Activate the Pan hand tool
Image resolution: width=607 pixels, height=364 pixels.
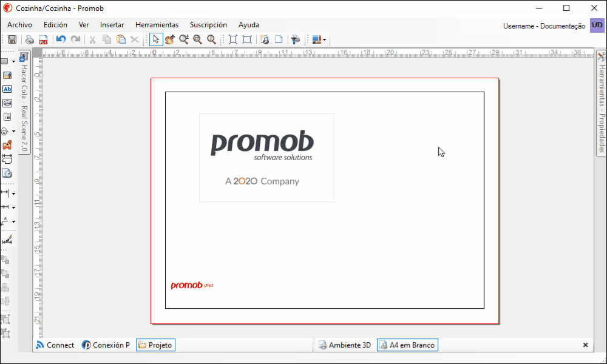(x=169, y=39)
